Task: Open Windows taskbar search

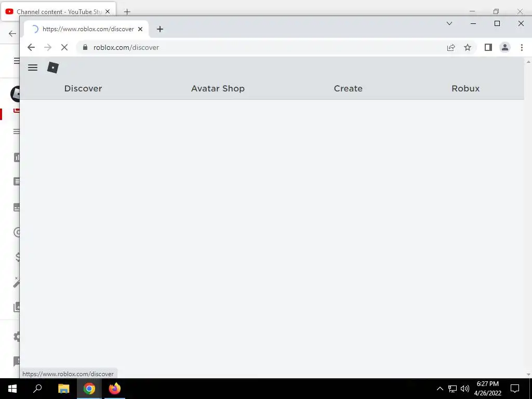Action: pos(37,389)
